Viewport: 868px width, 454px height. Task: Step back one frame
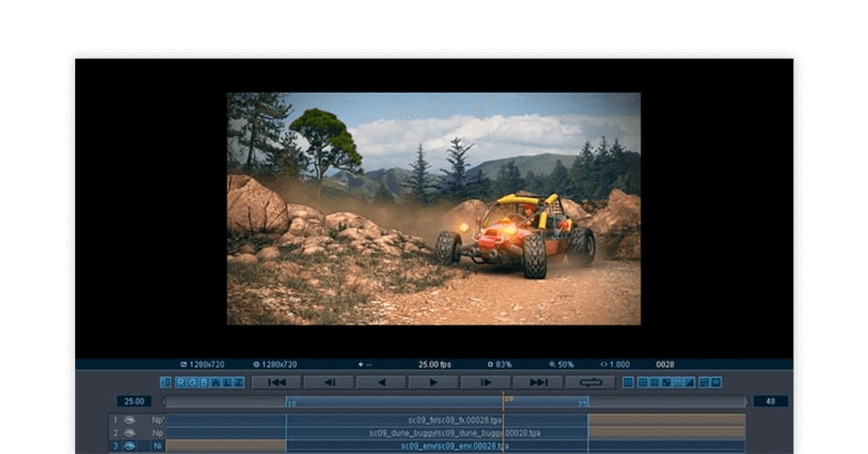[x=328, y=382]
